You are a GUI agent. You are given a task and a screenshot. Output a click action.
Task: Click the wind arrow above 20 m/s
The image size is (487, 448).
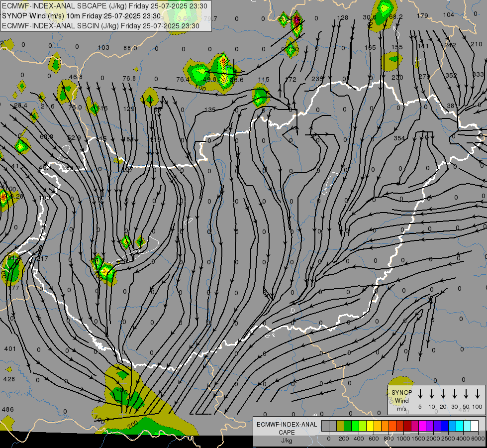click(443, 394)
